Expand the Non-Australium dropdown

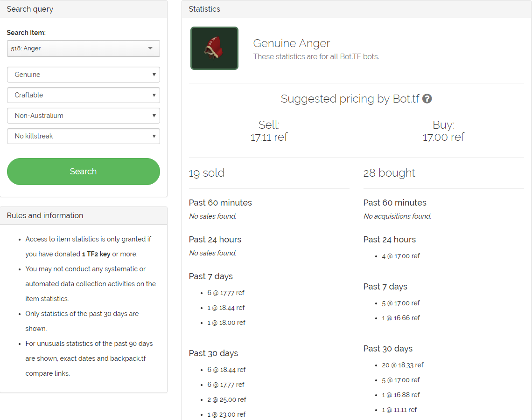pyautogui.click(x=84, y=116)
